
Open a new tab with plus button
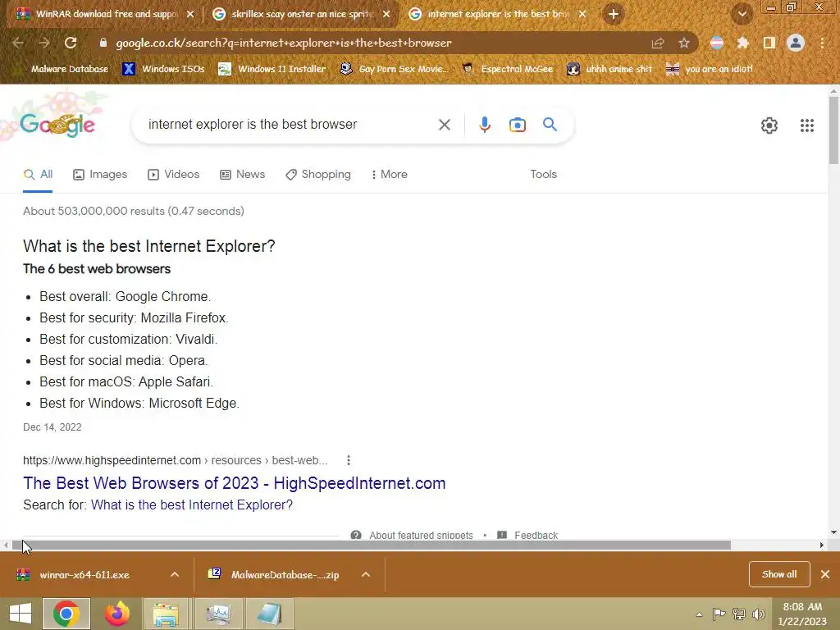point(614,14)
